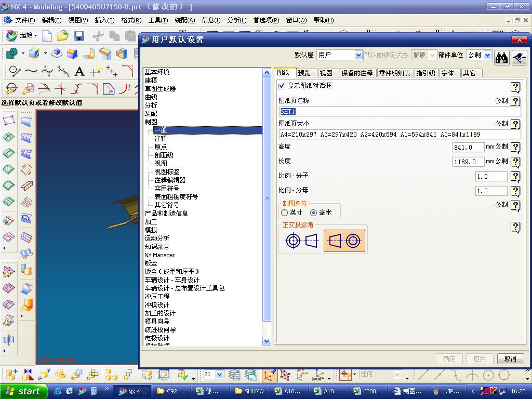532x399 pixels.
Task: Open the 默认层 dropdown showing 用户
Action: (358, 55)
